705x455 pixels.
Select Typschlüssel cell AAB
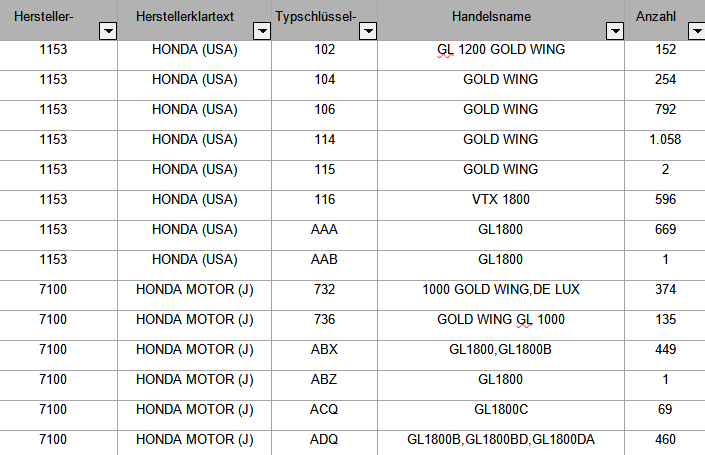[x=325, y=265]
